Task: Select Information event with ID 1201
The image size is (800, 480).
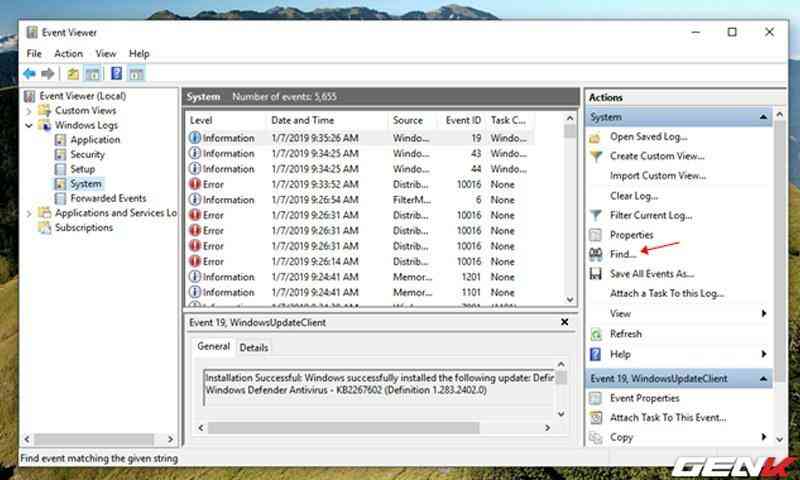Action: click(x=360, y=277)
